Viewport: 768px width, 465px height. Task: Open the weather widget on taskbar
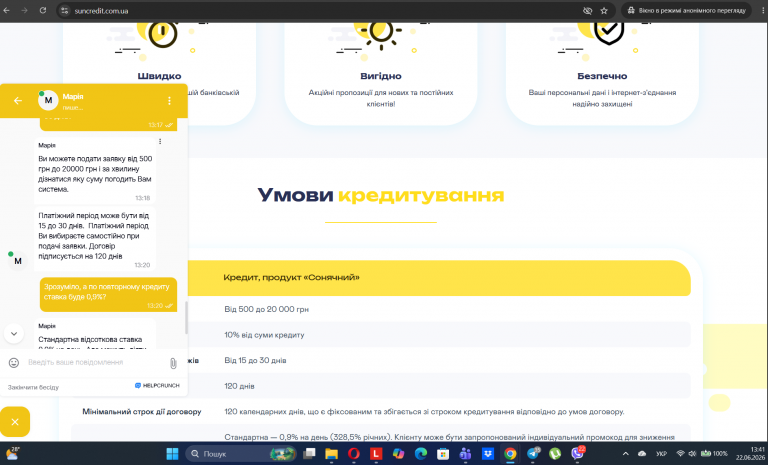[12, 454]
